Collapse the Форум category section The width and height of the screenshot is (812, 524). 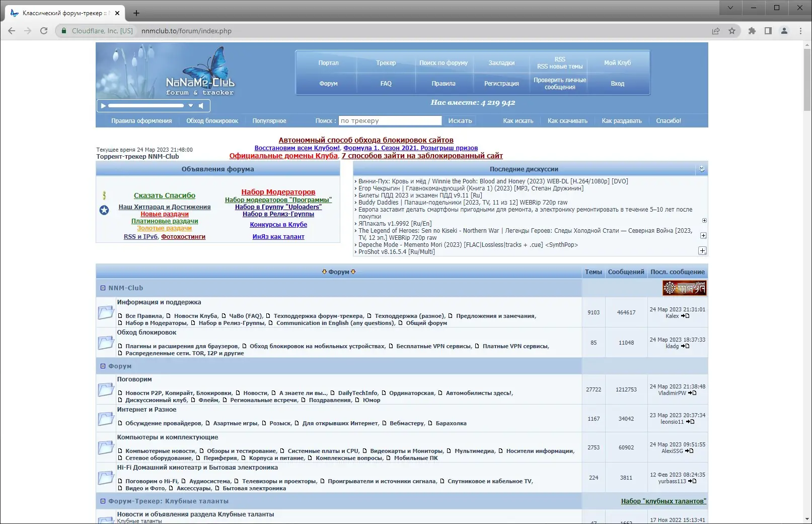point(103,366)
